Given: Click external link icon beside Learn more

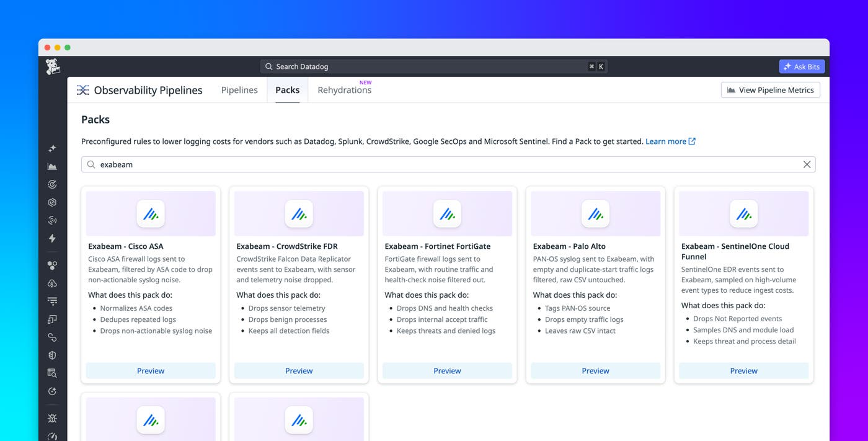Looking at the screenshot, I should tap(692, 141).
